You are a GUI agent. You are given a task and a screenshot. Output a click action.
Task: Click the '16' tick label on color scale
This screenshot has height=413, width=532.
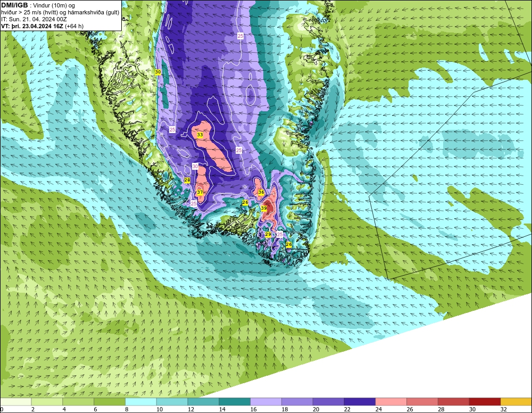click(x=253, y=410)
